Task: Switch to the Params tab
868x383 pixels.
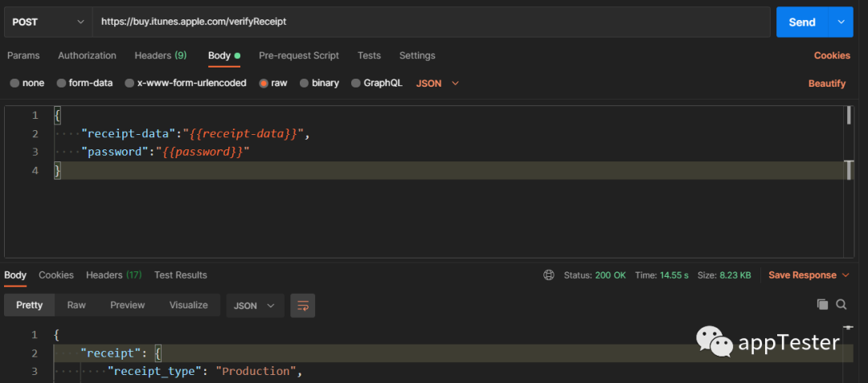Action: point(23,55)
